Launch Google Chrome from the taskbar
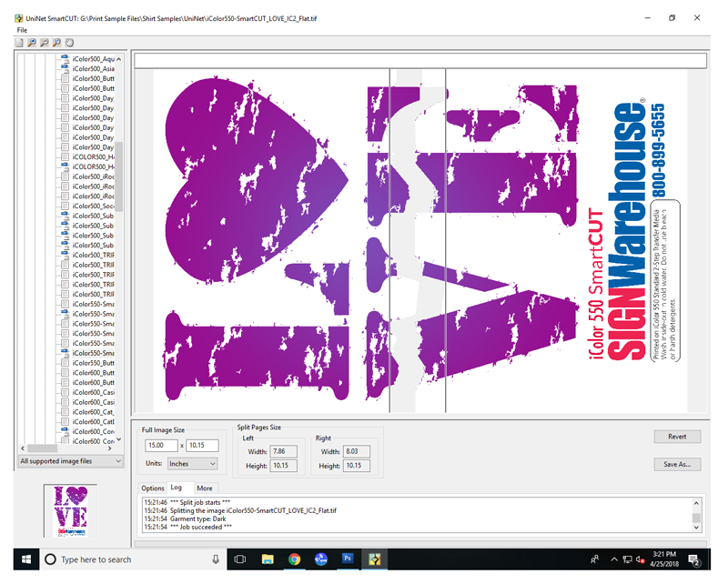728x584 pixels. pos(295,559)
